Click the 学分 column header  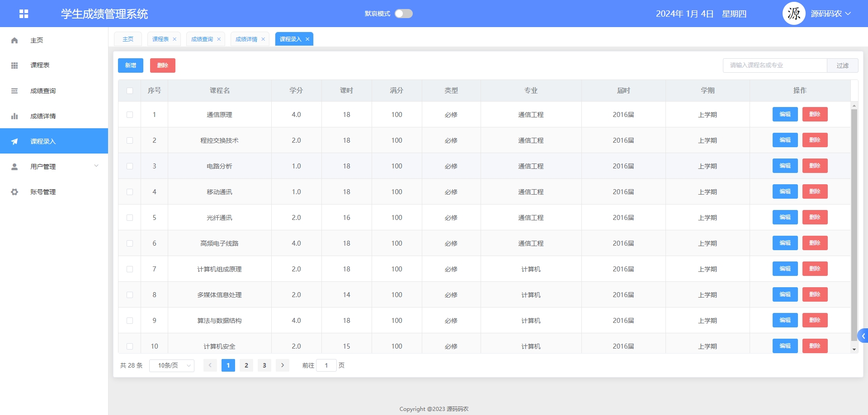297,91
